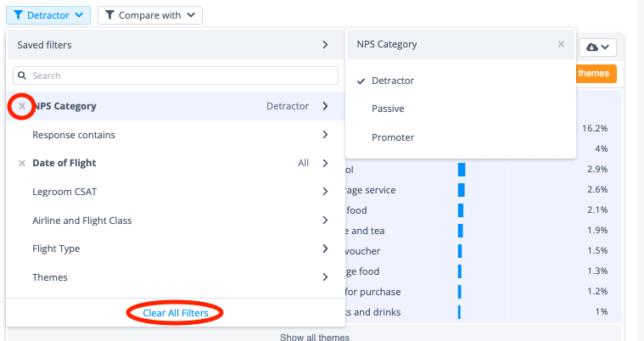The width and height of the screenshot is (644, 341).
Task: Open the Response contains filter
Action: [176, 135]
